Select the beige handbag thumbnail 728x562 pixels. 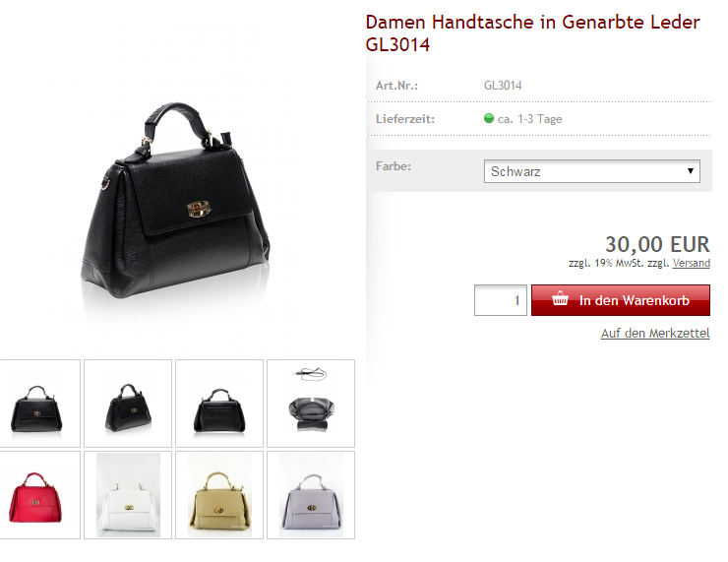(219, 495)
